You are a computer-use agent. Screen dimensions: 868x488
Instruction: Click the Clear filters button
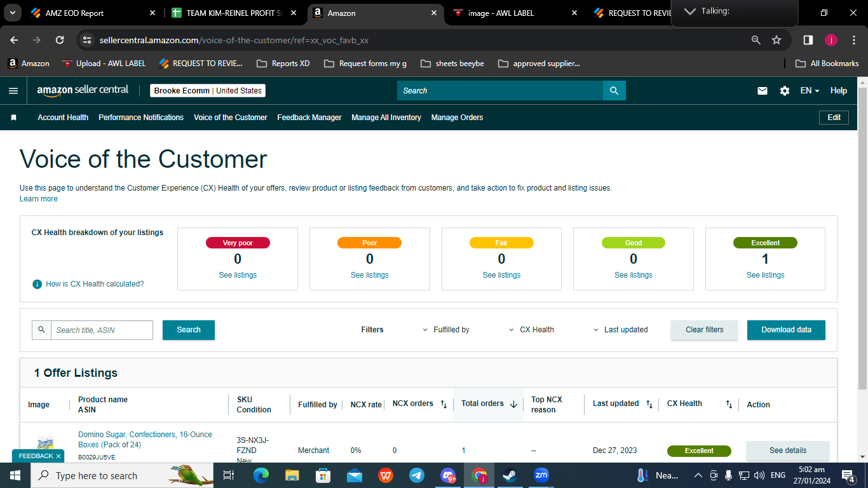point(705,330)
